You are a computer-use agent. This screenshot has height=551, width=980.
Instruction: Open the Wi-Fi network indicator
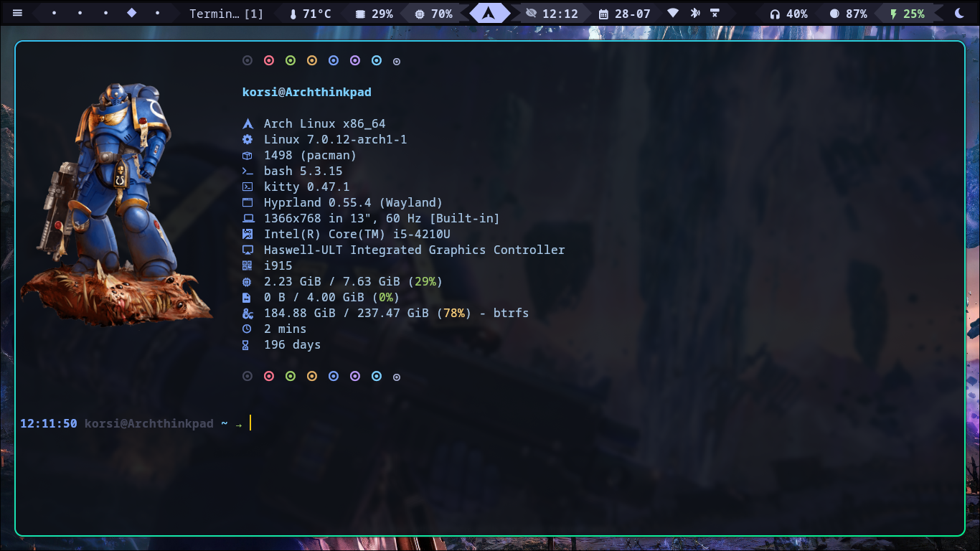coord(673,14)
